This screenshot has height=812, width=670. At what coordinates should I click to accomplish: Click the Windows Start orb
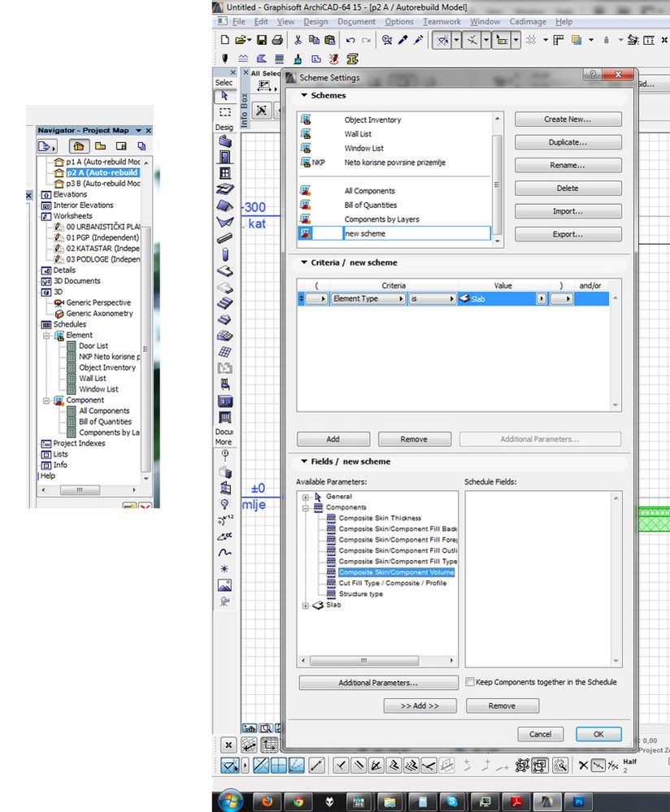pos(231,801)
